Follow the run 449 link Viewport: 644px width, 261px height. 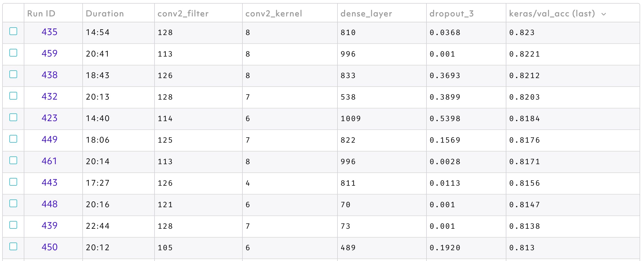point(49,140)
